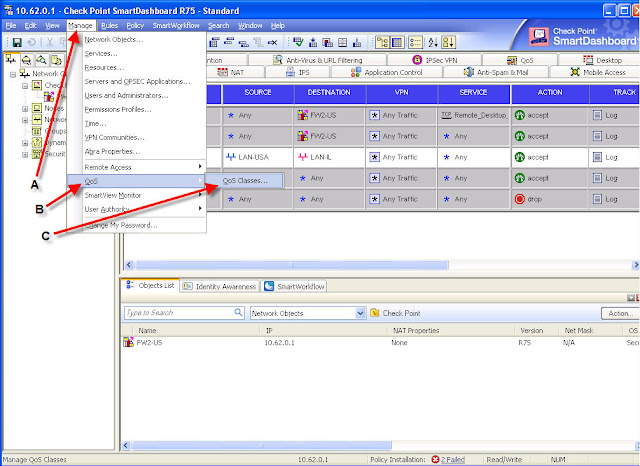The image size is (640, 466).
Task: Switch to the Anti-Spam & Mail tab
Action: coord(496,72)
